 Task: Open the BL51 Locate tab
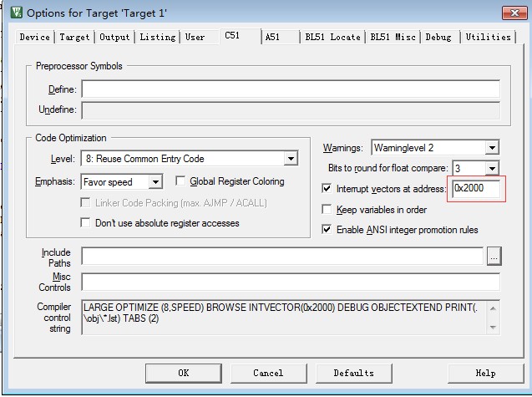[332, 37]
